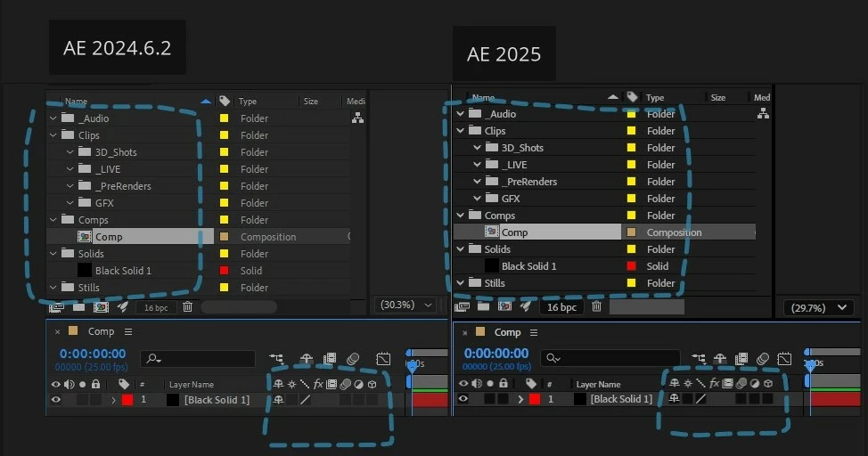Image resolution: width=868 pixels, height=456 pixels.
Task: Toggle shy switch on Black Solid 1 in AE 2025
Action: (x=675, y=398)
